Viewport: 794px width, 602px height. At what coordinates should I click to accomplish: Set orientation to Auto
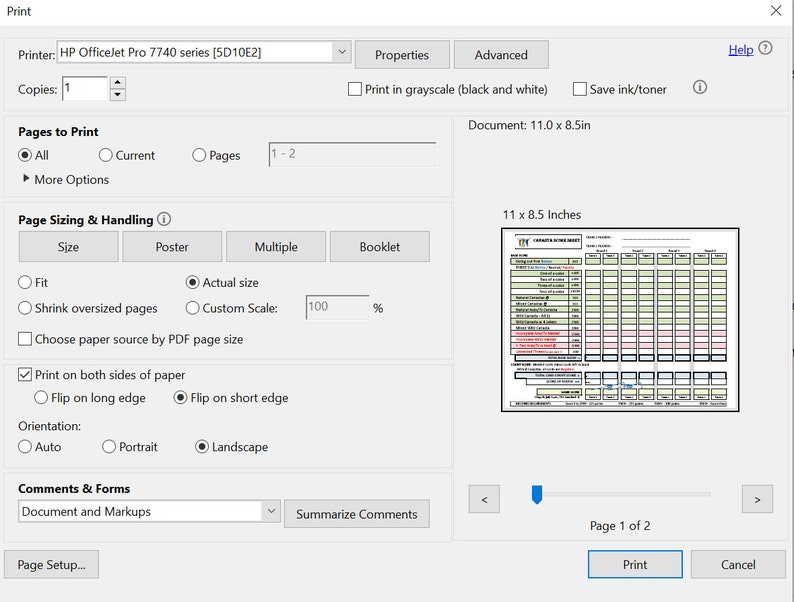pyautogui.click(x=25, y=447)
